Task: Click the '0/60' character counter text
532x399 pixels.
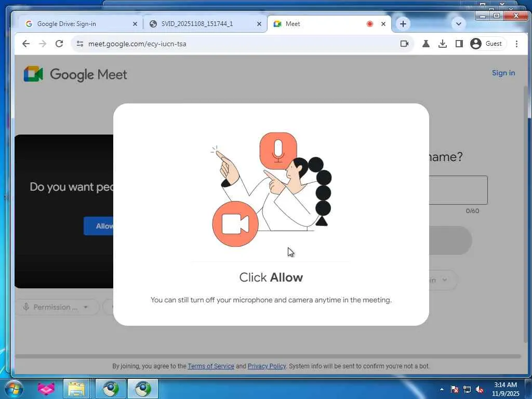Action: click(x=473, y=211)
